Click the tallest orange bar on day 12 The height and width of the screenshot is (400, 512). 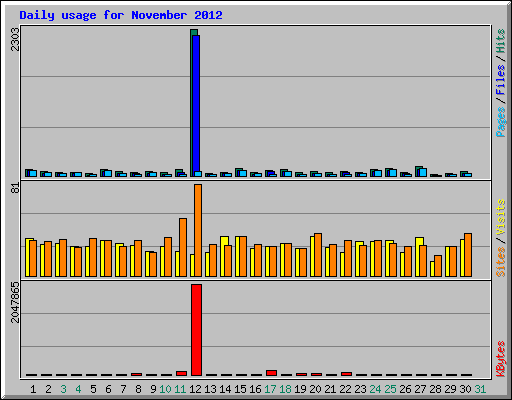coord(198,230)
